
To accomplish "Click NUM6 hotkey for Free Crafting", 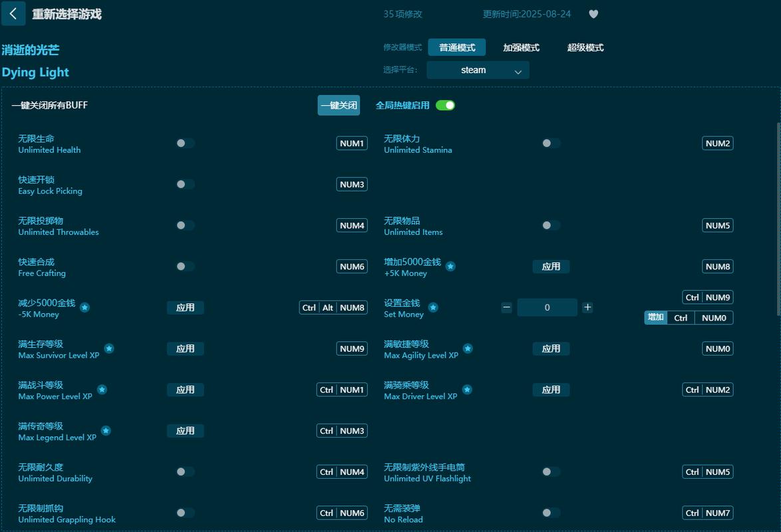I will pos(352,267).
